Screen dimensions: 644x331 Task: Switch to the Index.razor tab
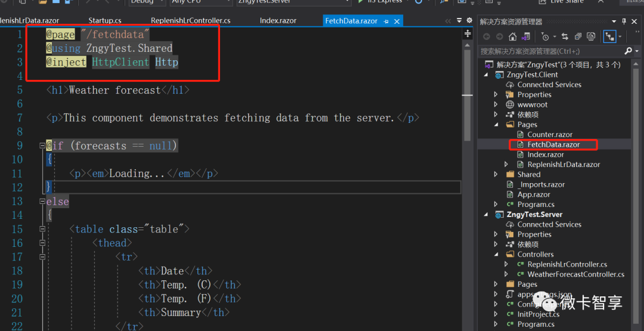[x=278, y=20]
